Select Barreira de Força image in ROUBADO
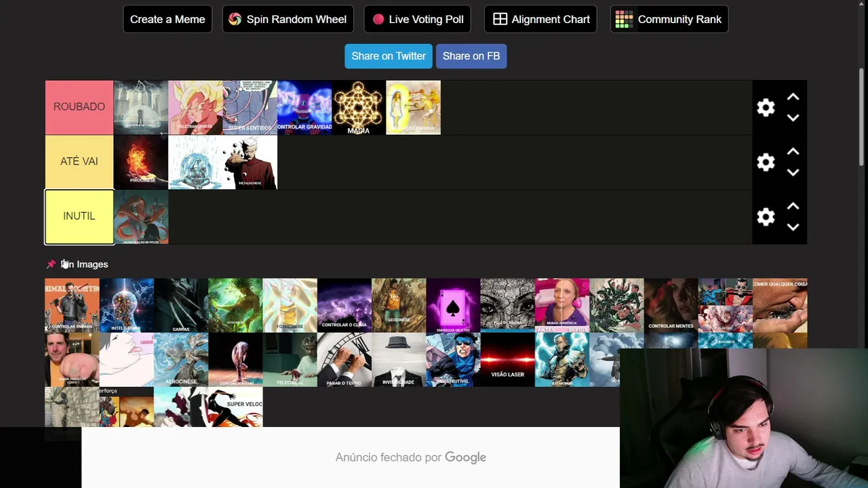The width and height of the screenshot is (868, 488). coord(141,107)
